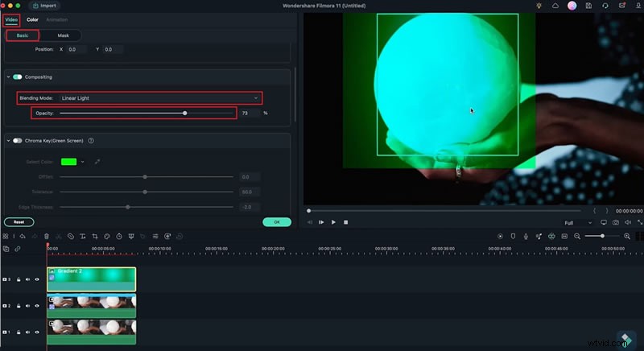Viewport: 644px width, 351px height.
Task: Click the undo arrow in timeline toolbar
Action: coord(23,237)
